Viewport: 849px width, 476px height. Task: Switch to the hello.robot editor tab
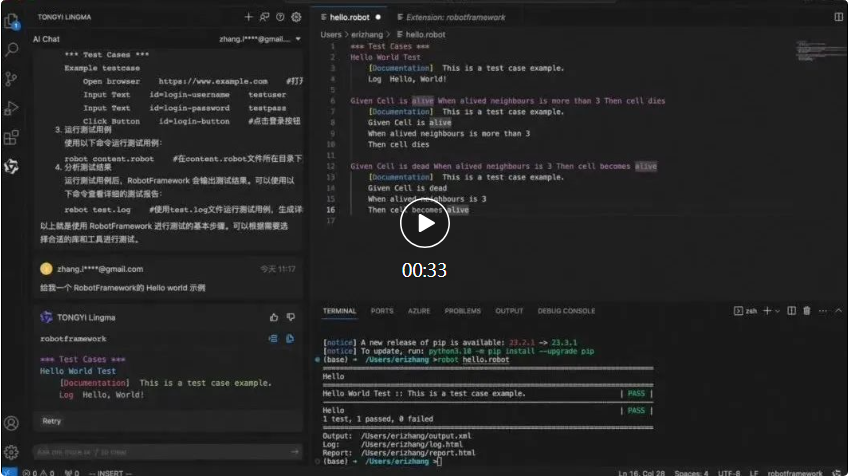point(350,17)
